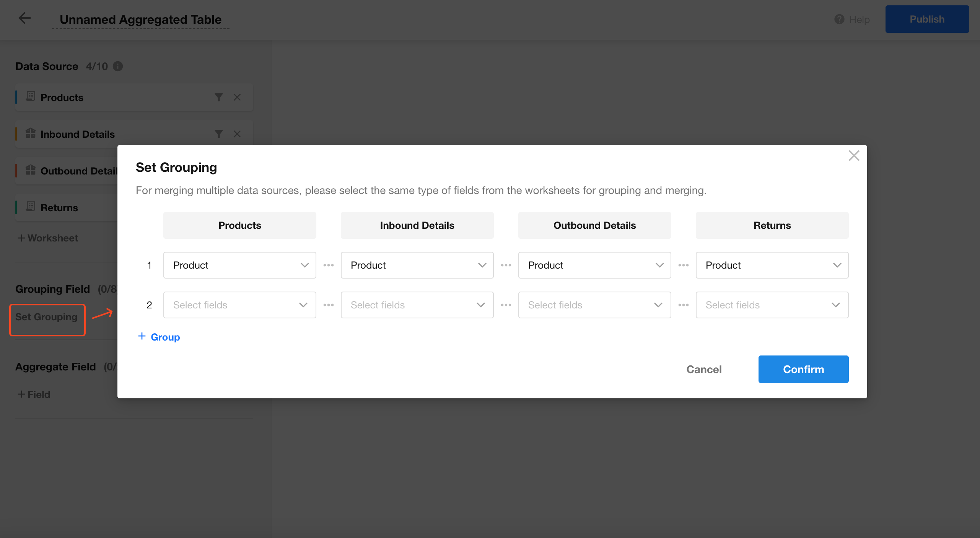Click the Outbound Details column header
Screen dimensions: 980x538
tap(594, 225)
